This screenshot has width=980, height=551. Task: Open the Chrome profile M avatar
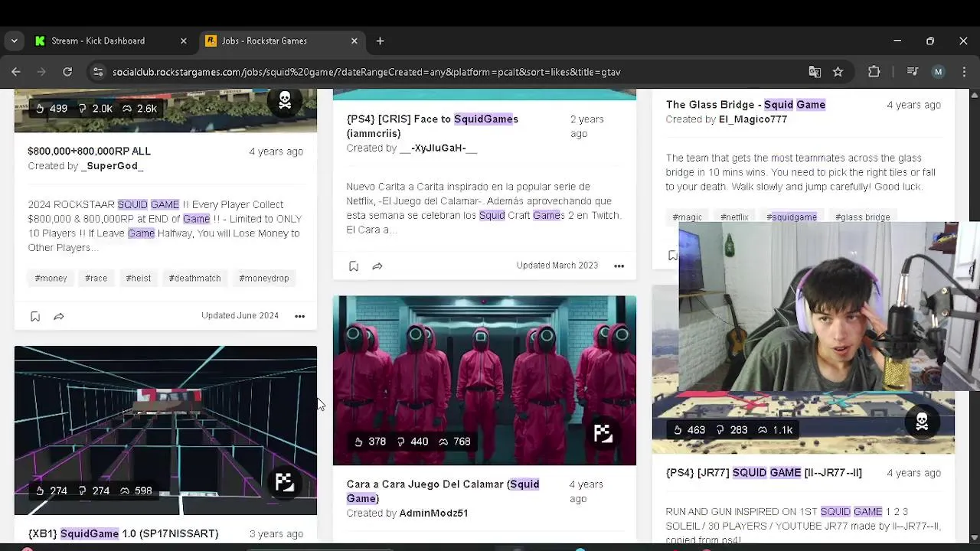coord(938,72)
